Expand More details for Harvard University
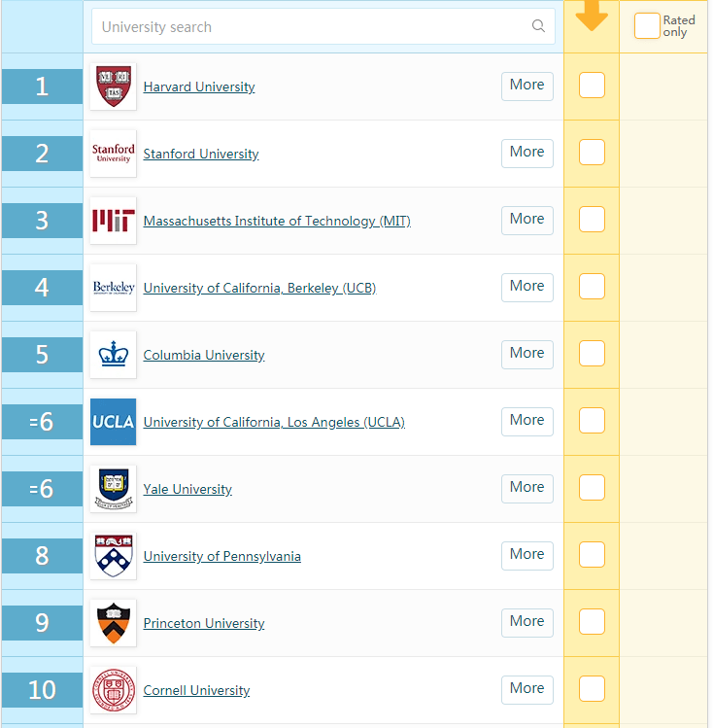The width and height of the screenshot is (713, 728). [x=527, y=87]
